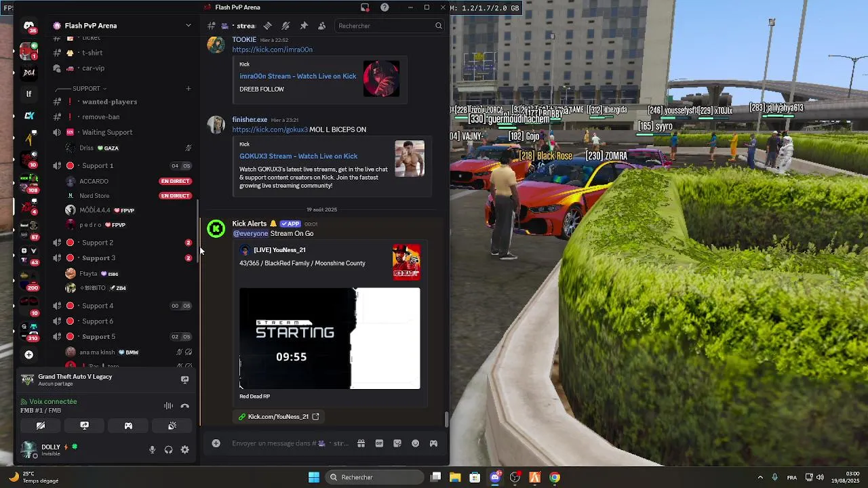Image resolution: width=868 pixels, height=488 pixels.
Task: Toggle headphones deafen for DOLLY
Action: pos(168,450)
